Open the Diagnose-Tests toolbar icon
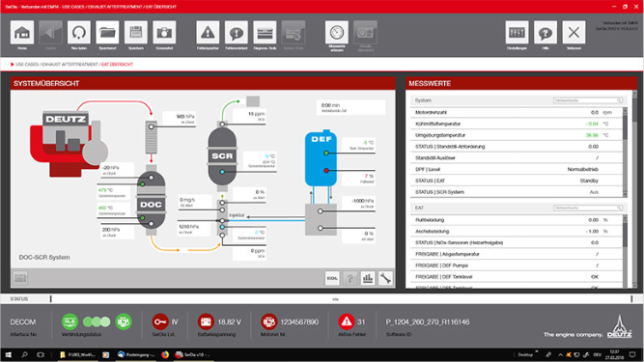644x362 pixels. coord(265,33)
